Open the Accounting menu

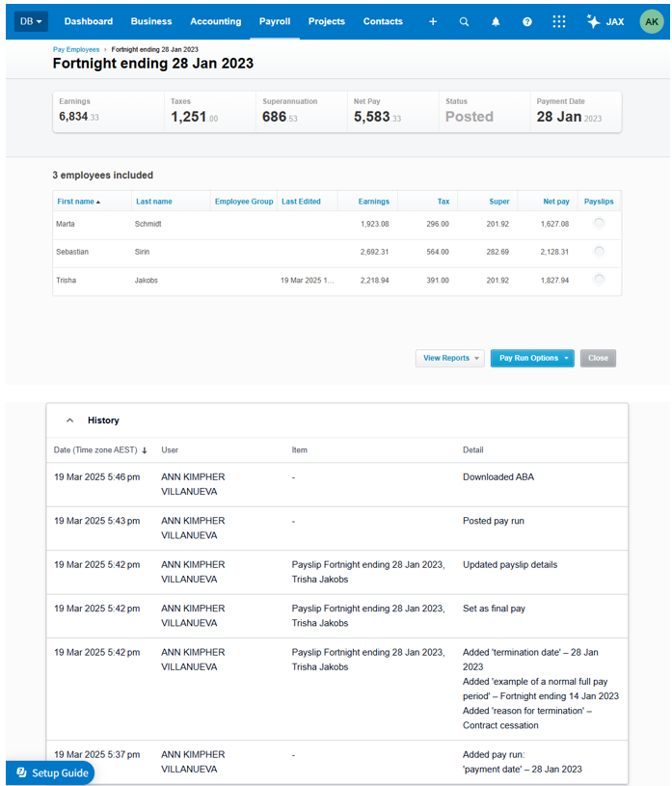pyautogui.click(x=215, y=21)
